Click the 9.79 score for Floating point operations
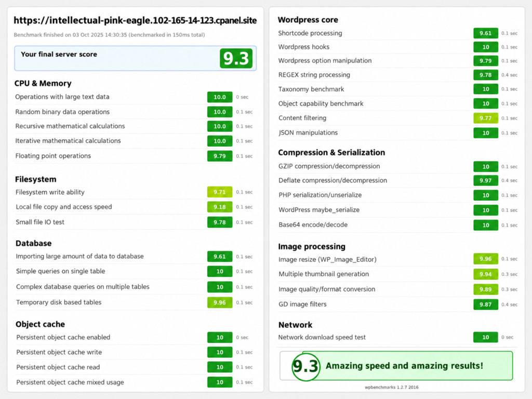Screen dimensions: 532x399 tap(220, 156)
